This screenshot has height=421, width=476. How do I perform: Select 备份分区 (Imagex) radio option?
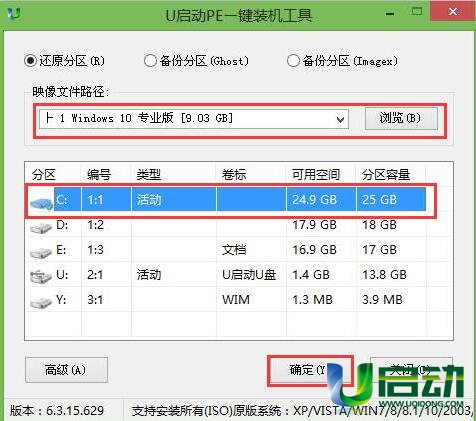(293, 61)
